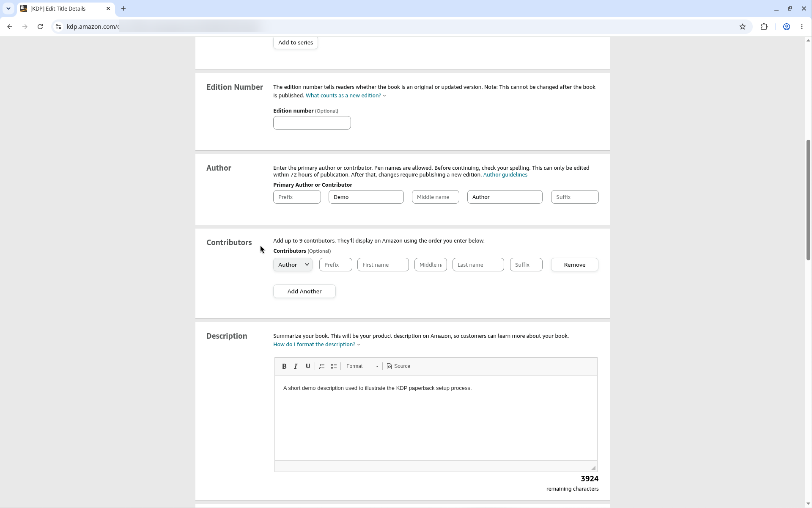This screenshot has width=812, height=508.
Task: Click the contributor Suffix field
Action: 526,265
